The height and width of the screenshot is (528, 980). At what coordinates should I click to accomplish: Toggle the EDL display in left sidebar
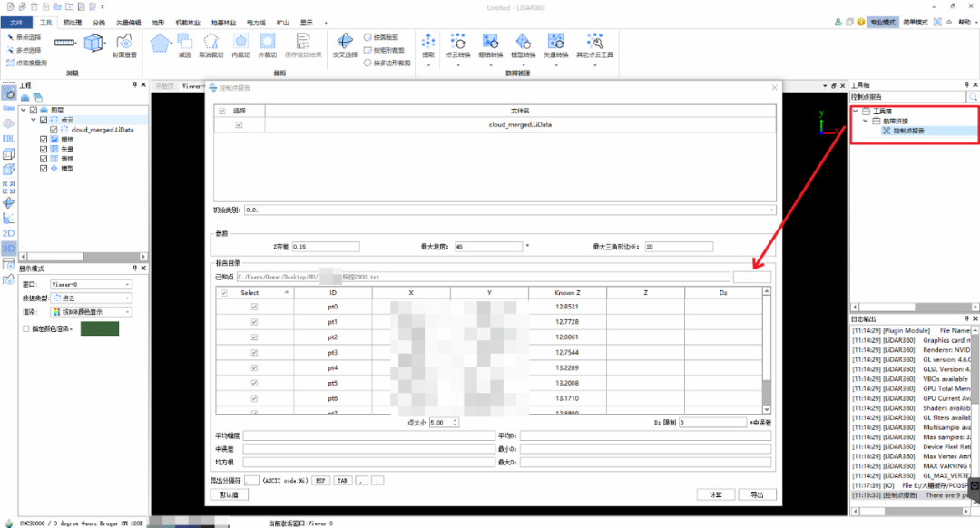click(9, 139)
